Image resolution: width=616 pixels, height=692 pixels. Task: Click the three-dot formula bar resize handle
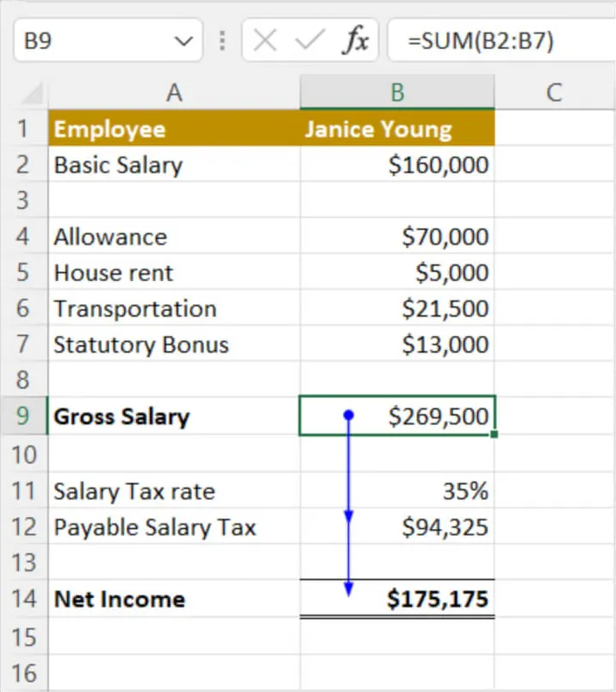[222, 41]
